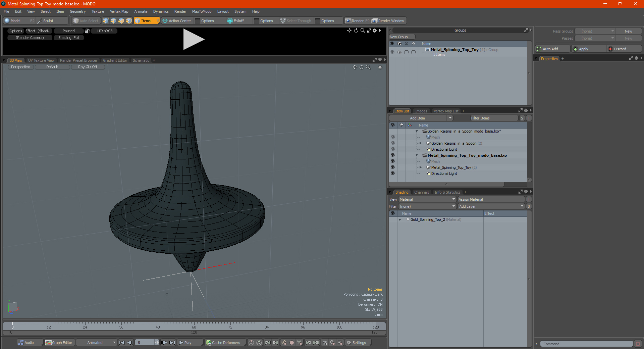Click the Assign Material button
644x349 pixels.
(491, 199)
